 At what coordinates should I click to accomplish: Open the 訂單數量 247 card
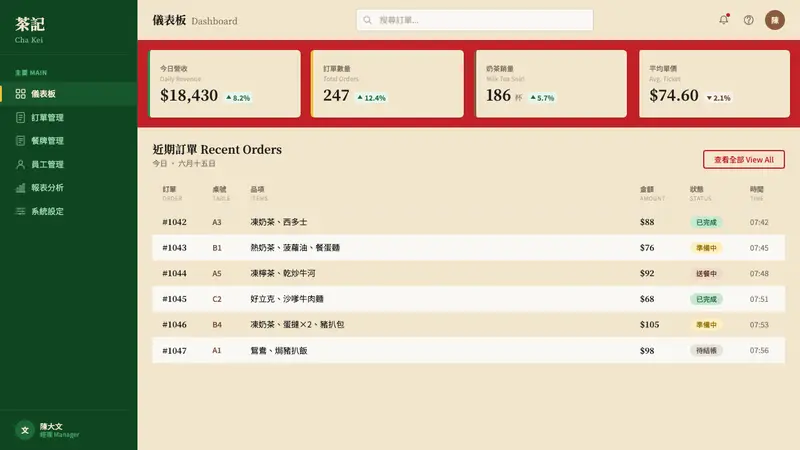coord(387,84)
